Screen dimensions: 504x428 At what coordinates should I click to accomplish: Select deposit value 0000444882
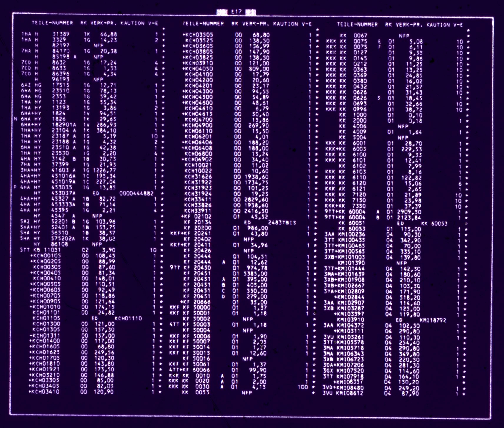click(136, 194)
